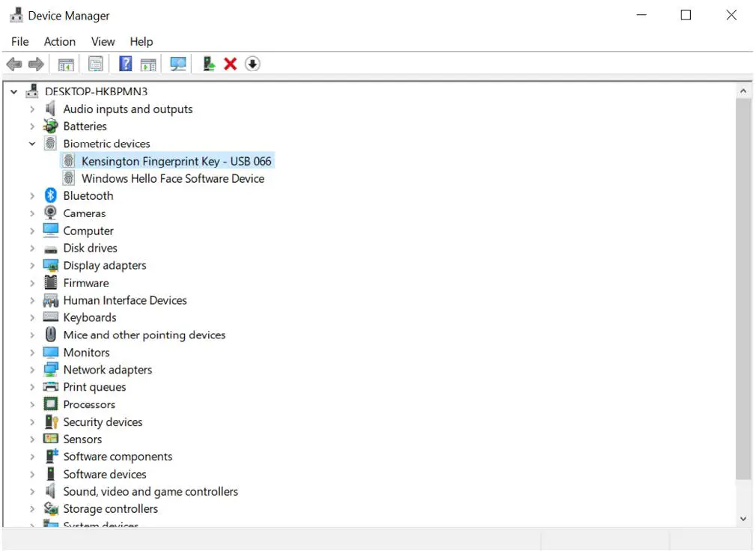This screenshot has width=756, height=551.
Task: Click Show/Hide Console Tree toolbar icon
Action: (x=66, y=64)
